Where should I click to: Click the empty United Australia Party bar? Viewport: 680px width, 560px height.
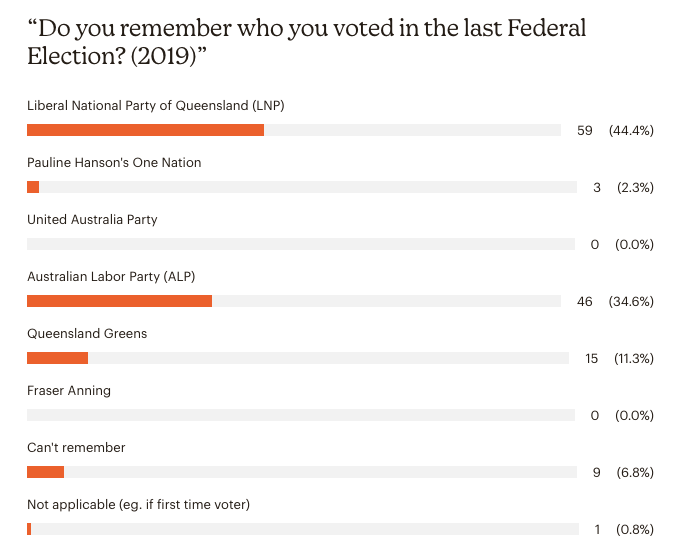(x=301, y=244)
